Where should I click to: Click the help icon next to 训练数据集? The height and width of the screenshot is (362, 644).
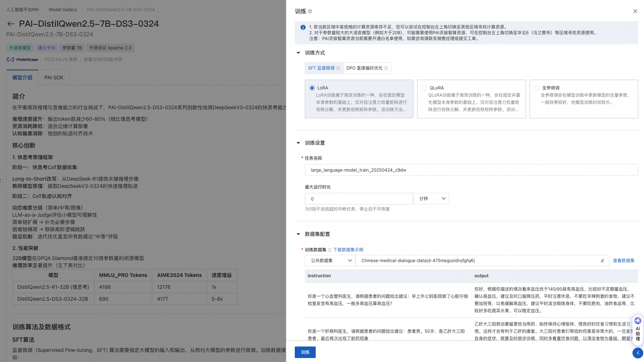coord(329,250)
